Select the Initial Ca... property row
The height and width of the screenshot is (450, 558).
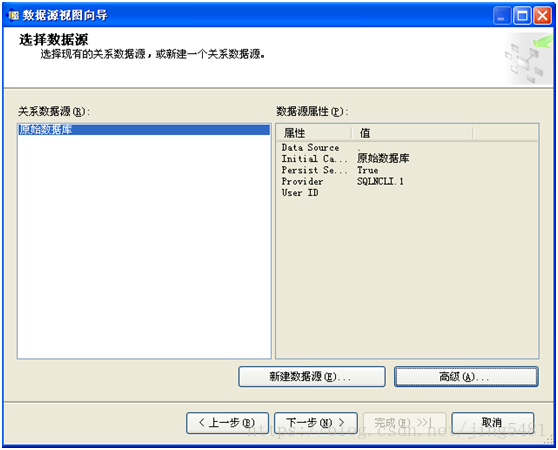[407, 159]
